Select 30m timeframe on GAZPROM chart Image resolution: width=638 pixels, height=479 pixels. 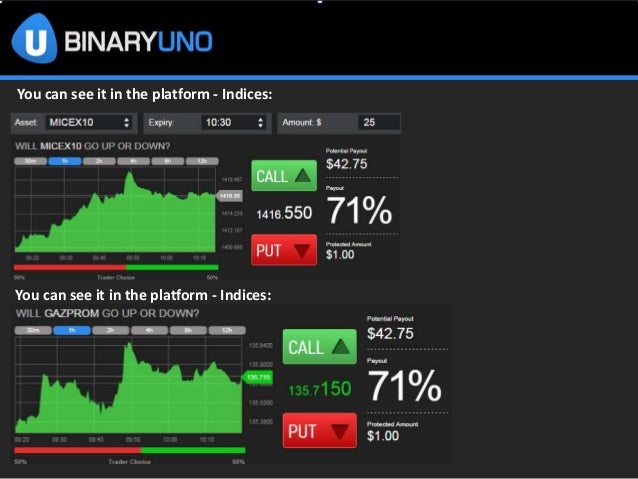[x=33, y=330]
